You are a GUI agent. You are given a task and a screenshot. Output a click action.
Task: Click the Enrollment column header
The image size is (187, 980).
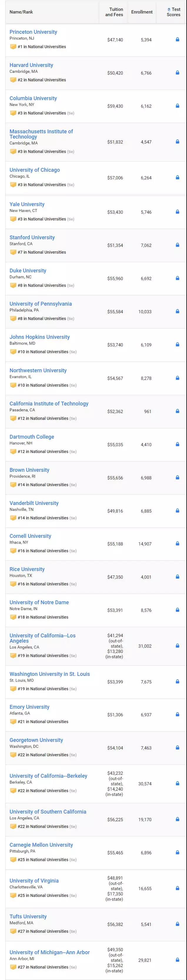(142, 12)
